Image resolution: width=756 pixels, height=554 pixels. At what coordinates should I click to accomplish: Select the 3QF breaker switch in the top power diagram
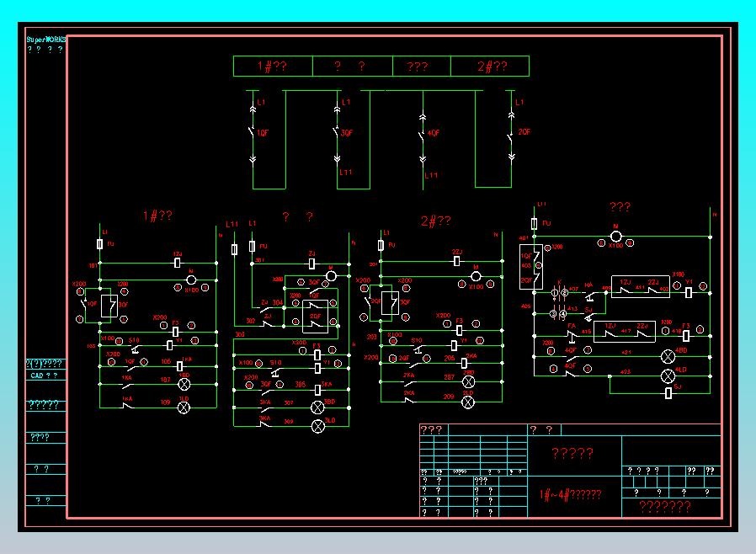(x=336, y=132)
